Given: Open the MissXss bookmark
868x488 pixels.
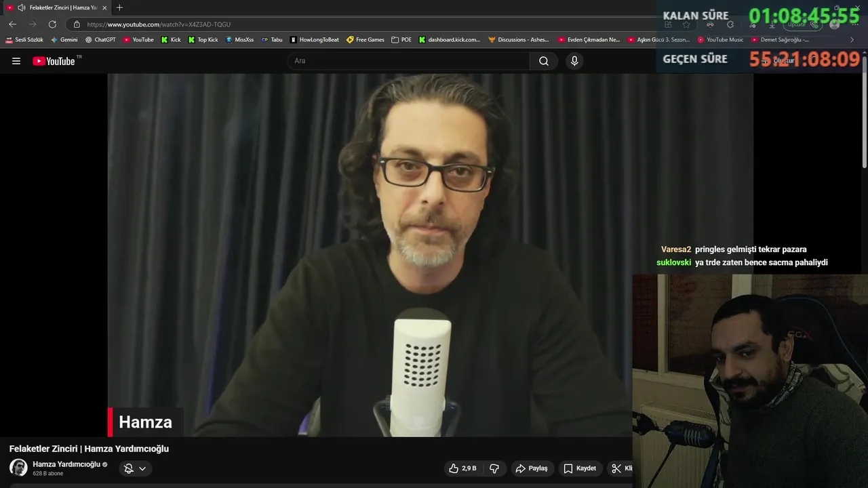Looking at the screenshot, I should tap(239, 40).
